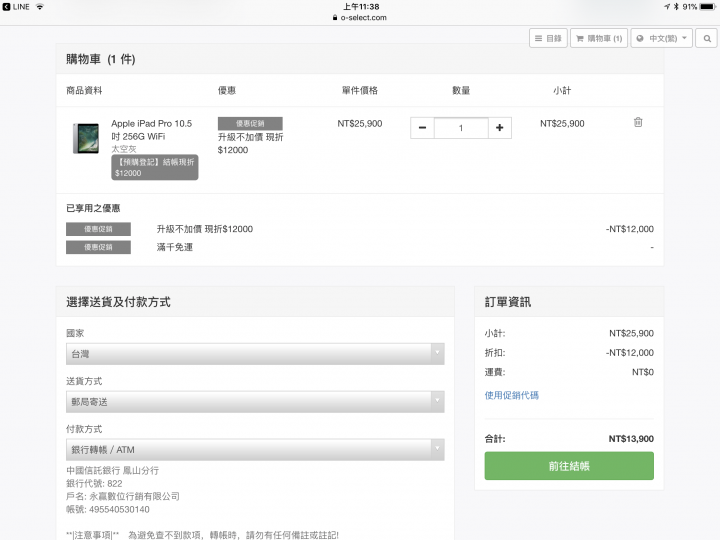The width and height of the screenshot is (720, 540).
Task: Click 太空灰 color text under product name
Action: [124, 149]
